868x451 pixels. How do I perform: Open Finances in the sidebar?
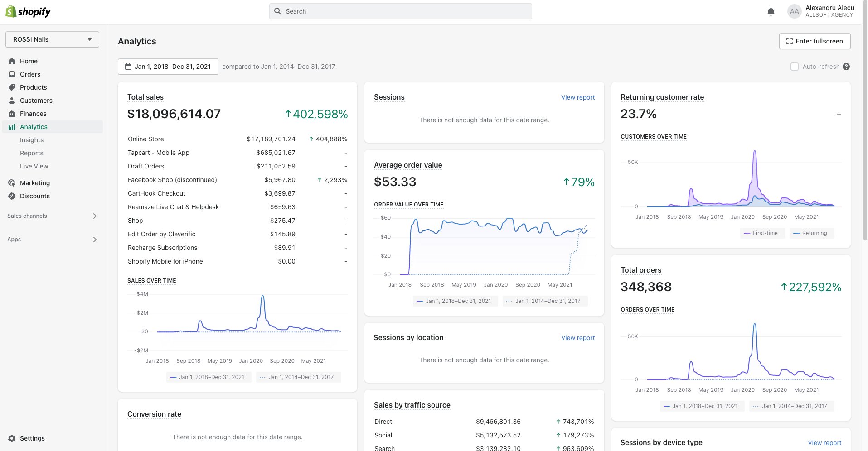tap(33, 114)
